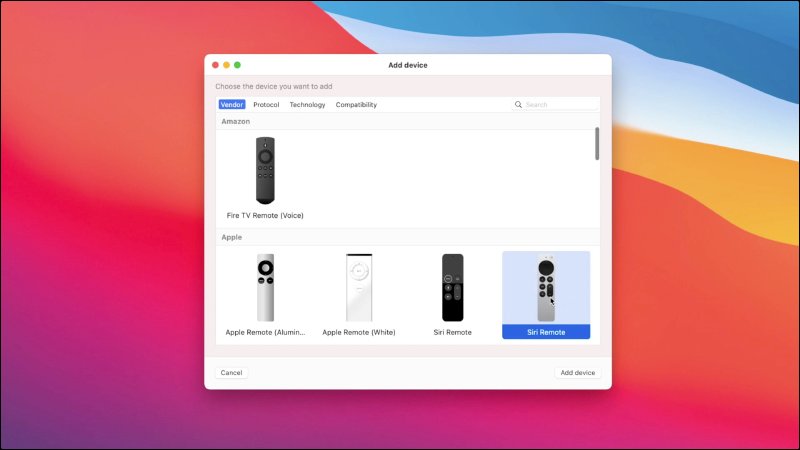Click the Apple Remote (Alumin... label
Image resolution: width=800 pixels, height=450 pixels.
click(x=265, y=332)
